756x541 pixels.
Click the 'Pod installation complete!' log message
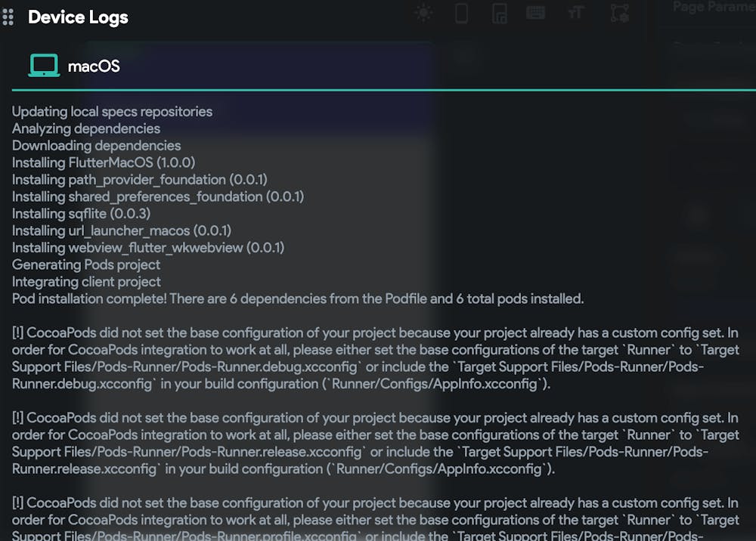click(x=297, y=298)
